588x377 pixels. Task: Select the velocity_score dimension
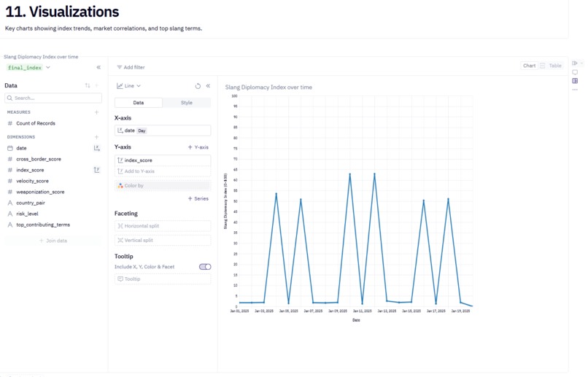click(x=32, y=181)
